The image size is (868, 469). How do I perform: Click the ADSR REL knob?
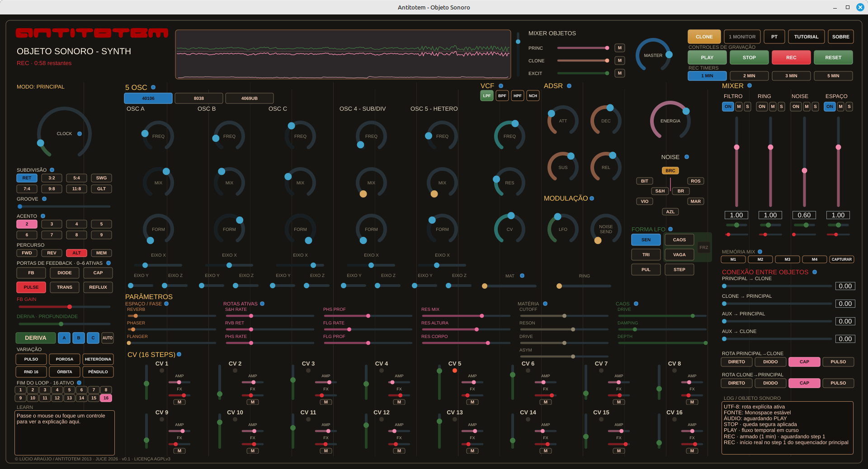(x=606, y=167)
